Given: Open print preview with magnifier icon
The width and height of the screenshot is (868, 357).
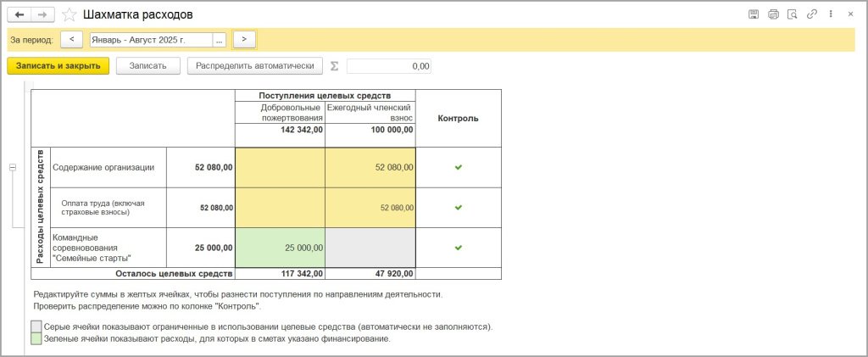Looking at the screenshot, I should 793,14.
